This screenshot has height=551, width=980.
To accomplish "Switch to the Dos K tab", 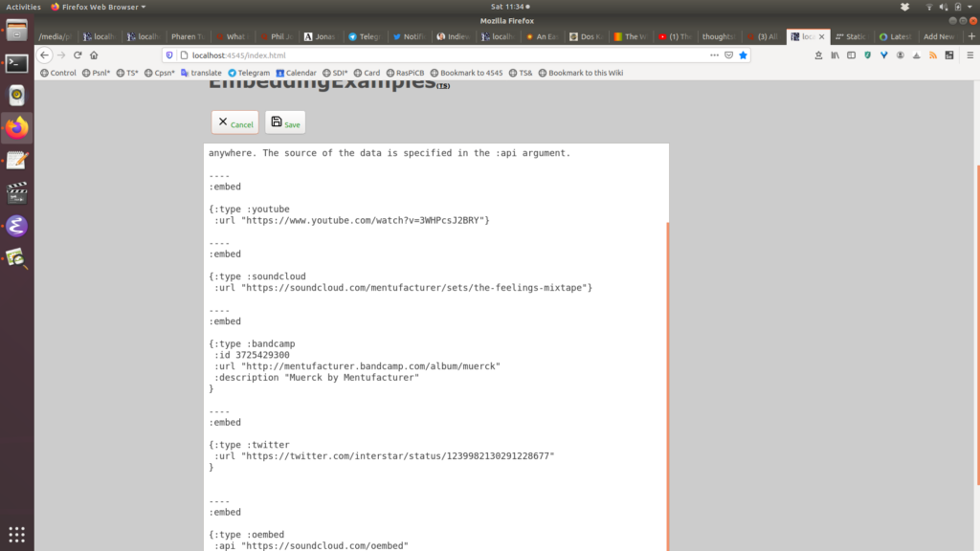I will click(586, 36).
